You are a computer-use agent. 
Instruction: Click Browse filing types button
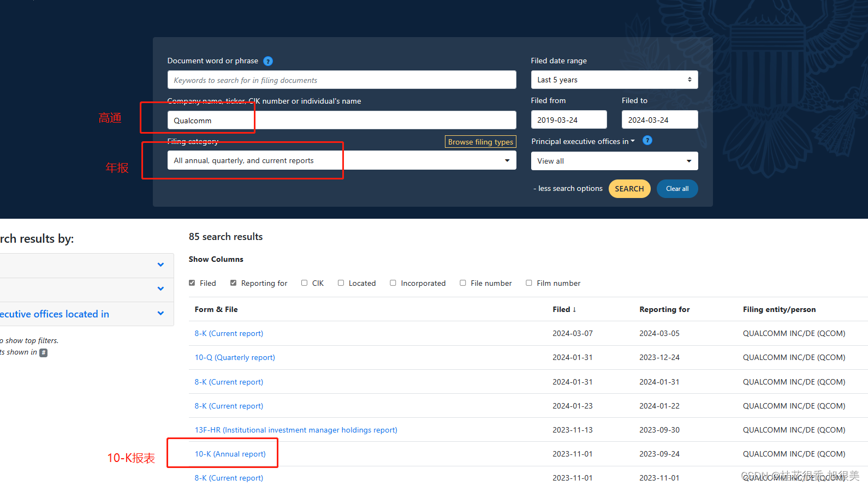[x=481, y=142]
